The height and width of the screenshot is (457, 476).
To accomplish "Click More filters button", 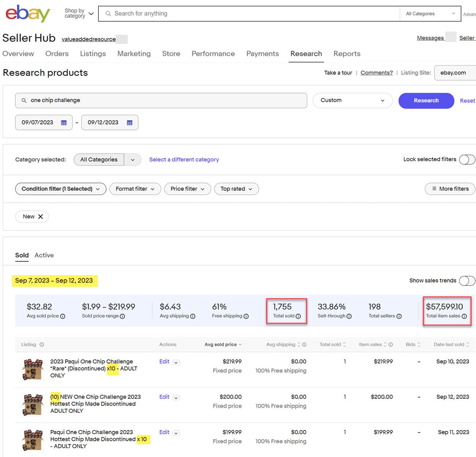I will pyautogui.click(x=450, y=189).
